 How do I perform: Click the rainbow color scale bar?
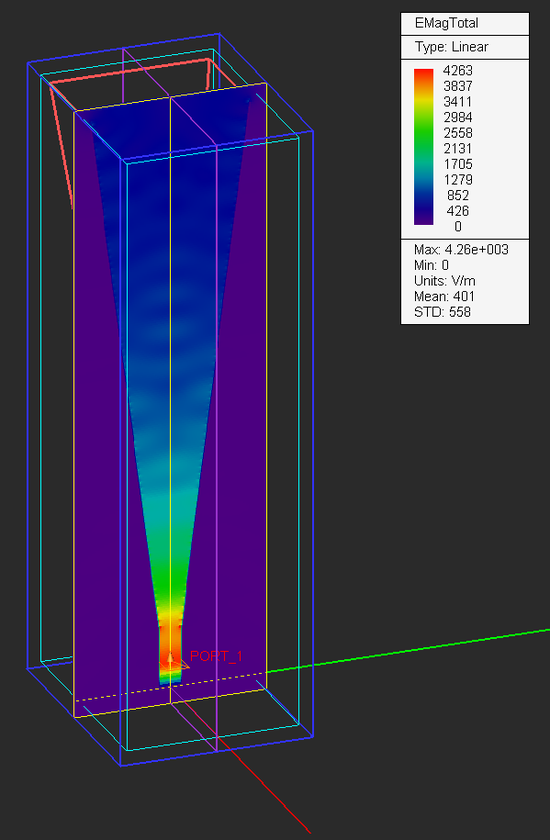click(424, 146)
